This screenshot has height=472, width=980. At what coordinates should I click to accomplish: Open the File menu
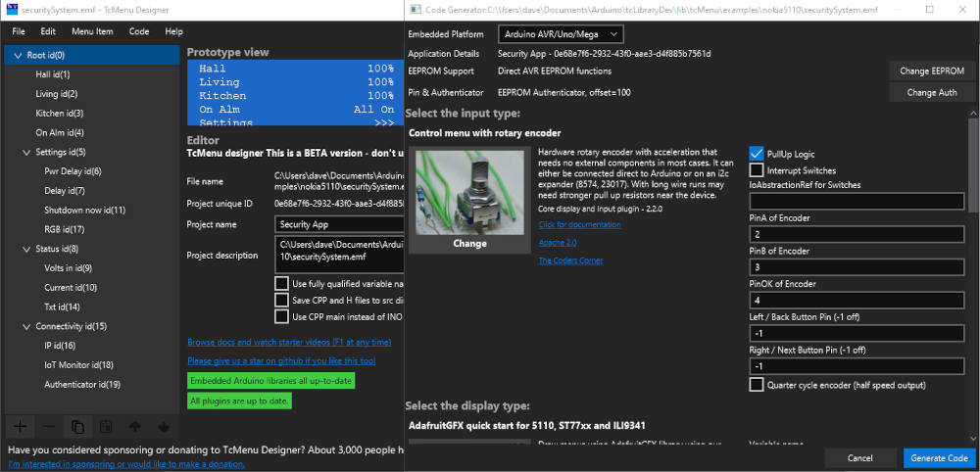19,31
